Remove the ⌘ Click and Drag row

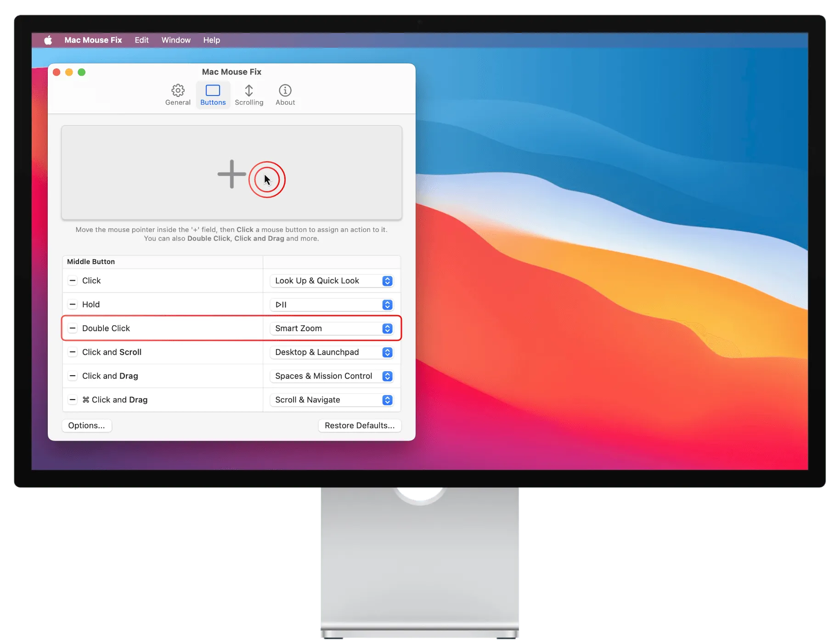point(73,400)
